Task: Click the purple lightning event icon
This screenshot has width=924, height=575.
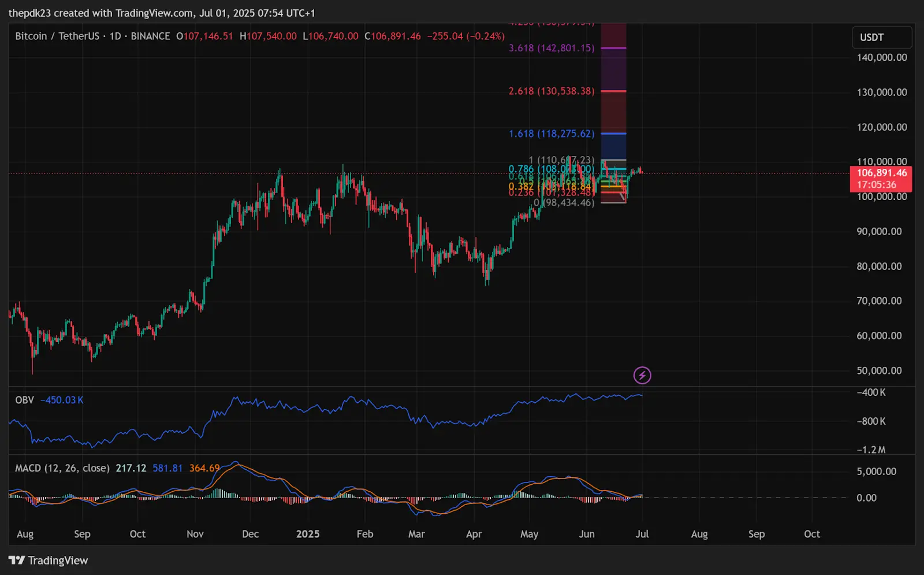Action: click(x=642, y=376)
